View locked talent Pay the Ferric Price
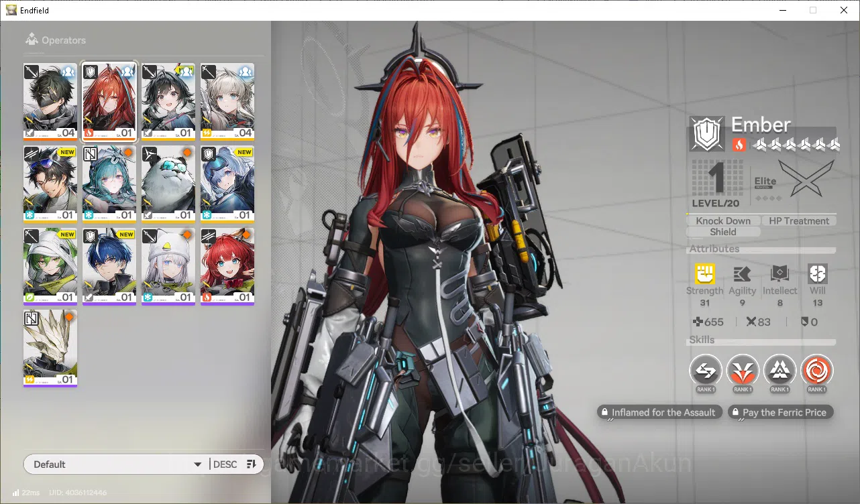Screen dimensions: 860x504 point(781,413)
